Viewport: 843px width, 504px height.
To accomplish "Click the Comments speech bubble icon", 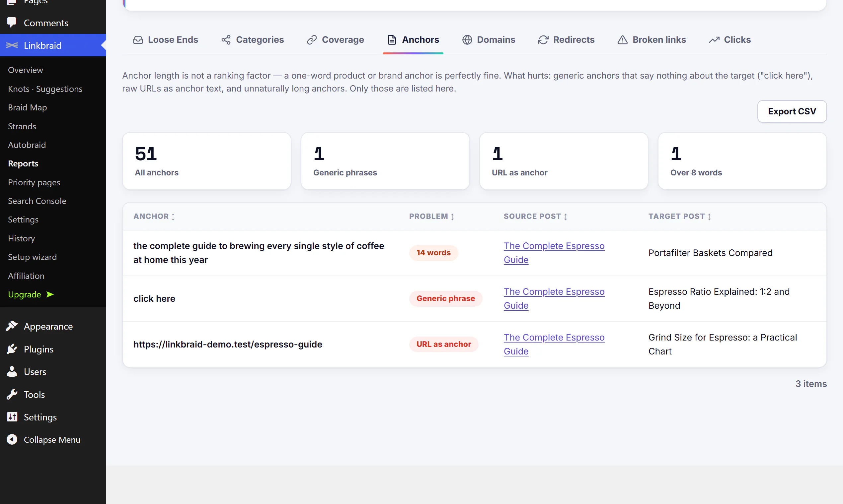I will click(x=12, y=23).
